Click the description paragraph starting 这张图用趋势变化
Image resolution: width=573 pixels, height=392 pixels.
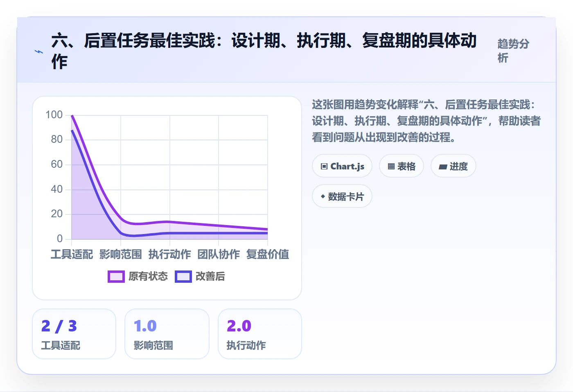[x=426, y=121]
